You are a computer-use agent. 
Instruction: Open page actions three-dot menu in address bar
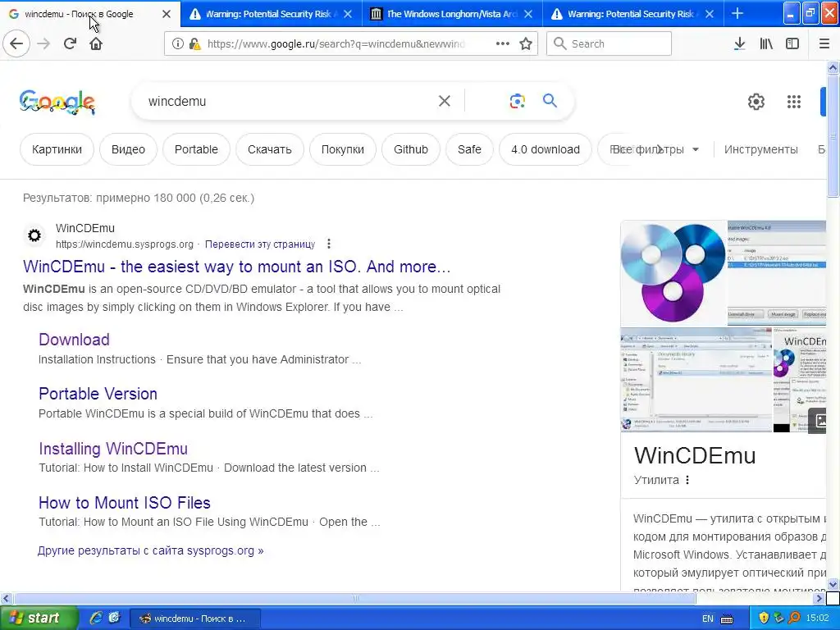(x=502, y=43)
